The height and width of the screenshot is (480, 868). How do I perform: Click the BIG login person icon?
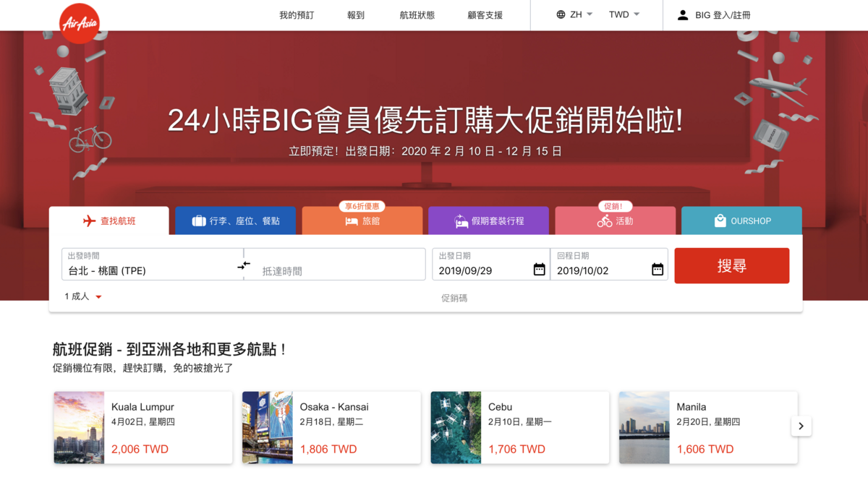point(682,14)
